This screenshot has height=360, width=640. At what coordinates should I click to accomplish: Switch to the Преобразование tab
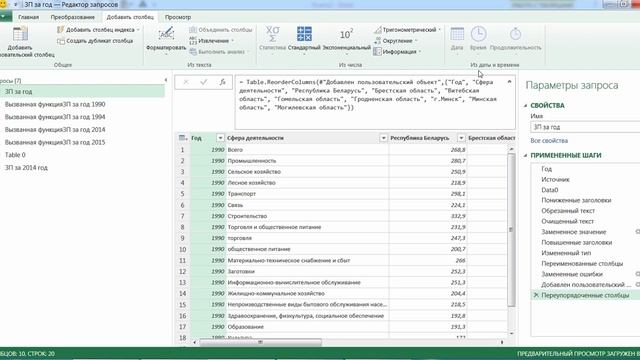(x=73, y=17)
